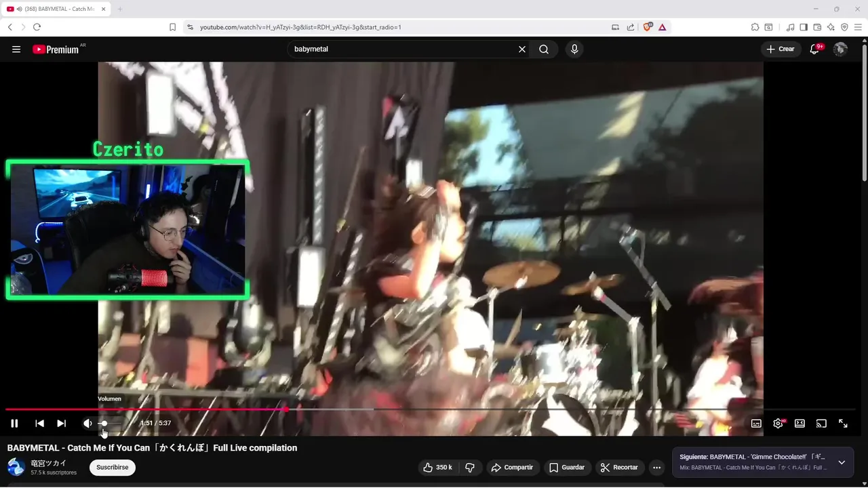Go forward in browser history

(x=23, y=27)
